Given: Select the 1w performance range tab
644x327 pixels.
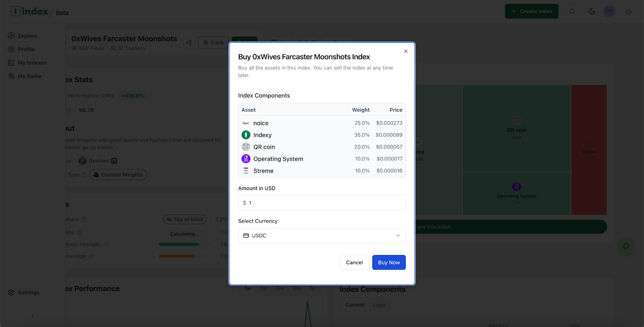Looking at the screenshot, I should 248,288.
